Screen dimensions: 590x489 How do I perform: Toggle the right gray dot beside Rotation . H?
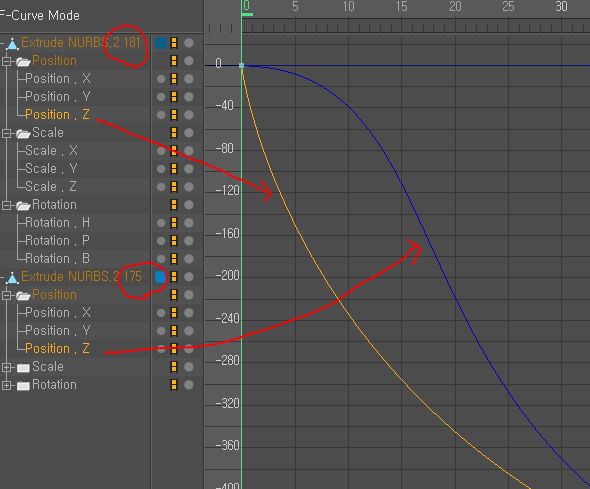(x=189, y=223)
